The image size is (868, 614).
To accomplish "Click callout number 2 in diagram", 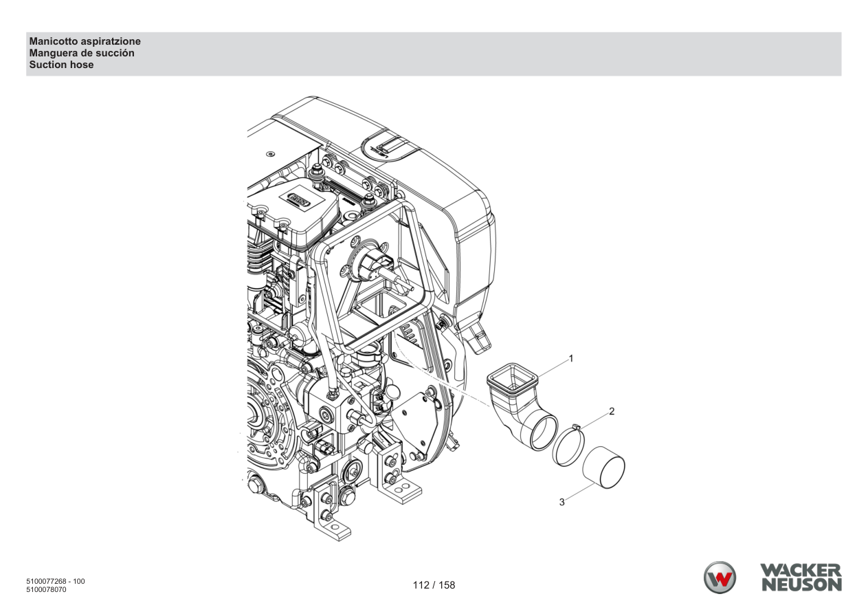I will (x=612, y=412).
